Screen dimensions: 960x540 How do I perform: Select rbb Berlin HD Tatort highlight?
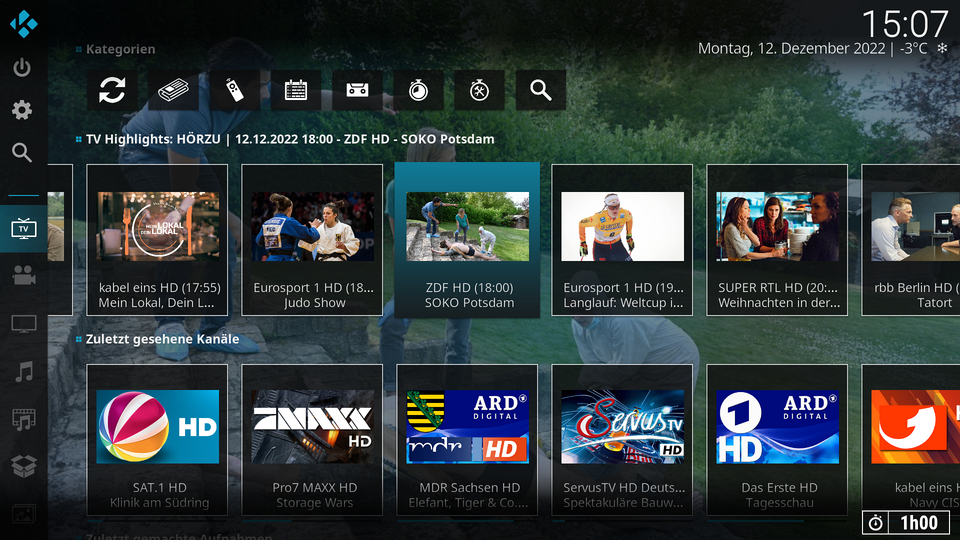click(x=911, y=240)
